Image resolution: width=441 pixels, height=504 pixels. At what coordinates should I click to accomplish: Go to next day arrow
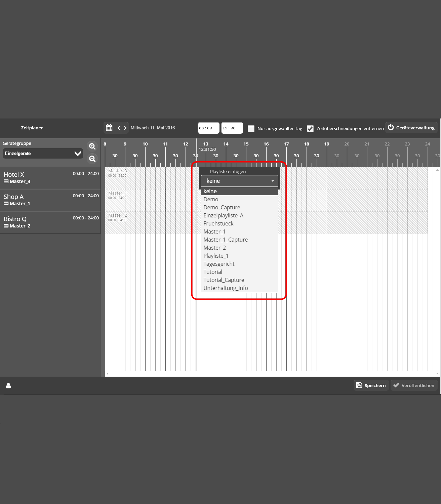[x=125, y=128]
